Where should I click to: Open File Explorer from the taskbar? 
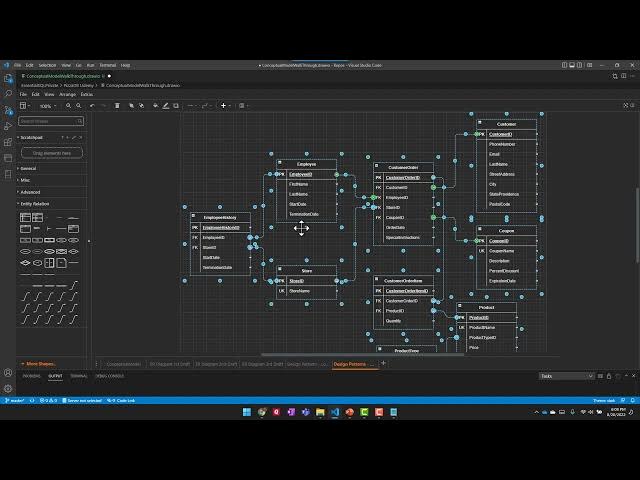(320, 412)
